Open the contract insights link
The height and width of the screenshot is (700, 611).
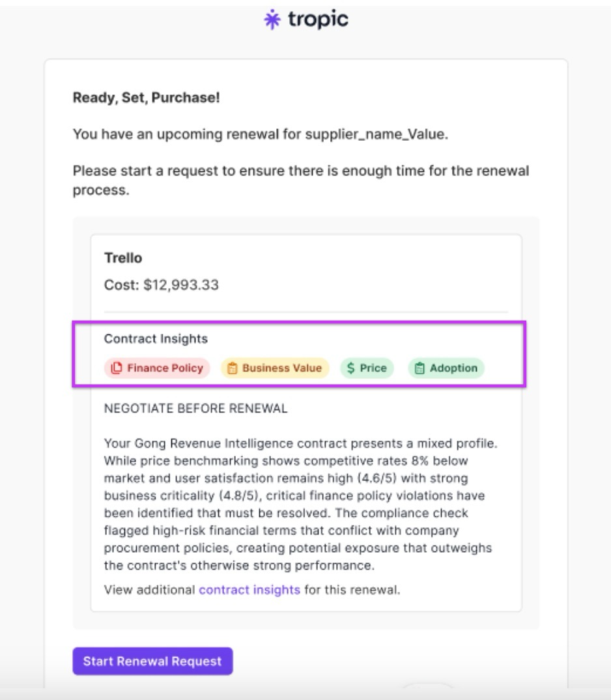249,591
